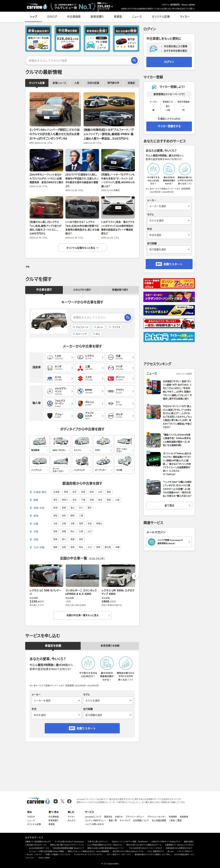220x868 pixels.
Task: Select the Mercedes-Benz maker logo
Action: [x=50, y=391]
